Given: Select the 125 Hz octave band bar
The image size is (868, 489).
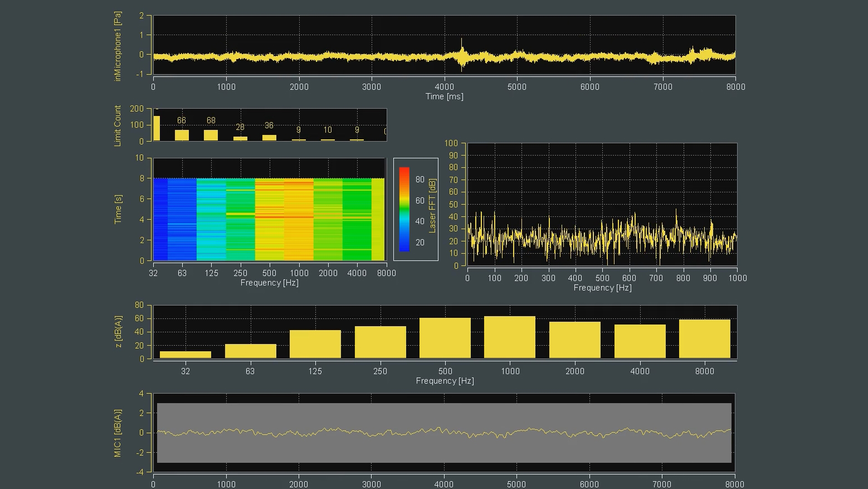Looking at the screenshot, I should tap(315, 344).
